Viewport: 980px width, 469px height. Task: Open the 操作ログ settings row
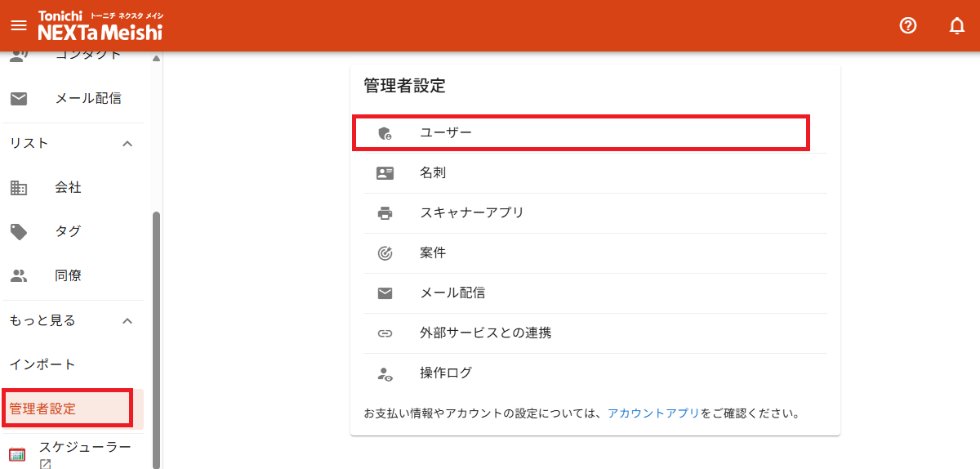(446, 373)
